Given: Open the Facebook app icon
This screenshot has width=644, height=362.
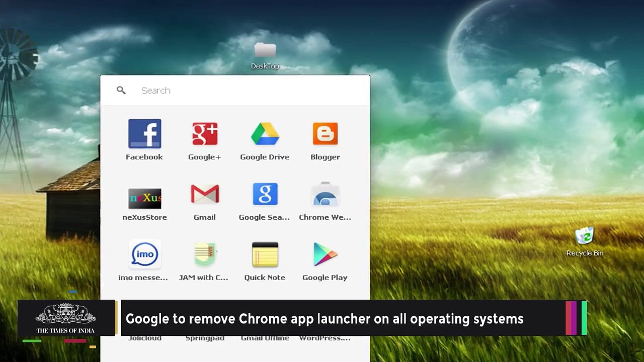Looking at the screenshot, I should tap(144, 134).
